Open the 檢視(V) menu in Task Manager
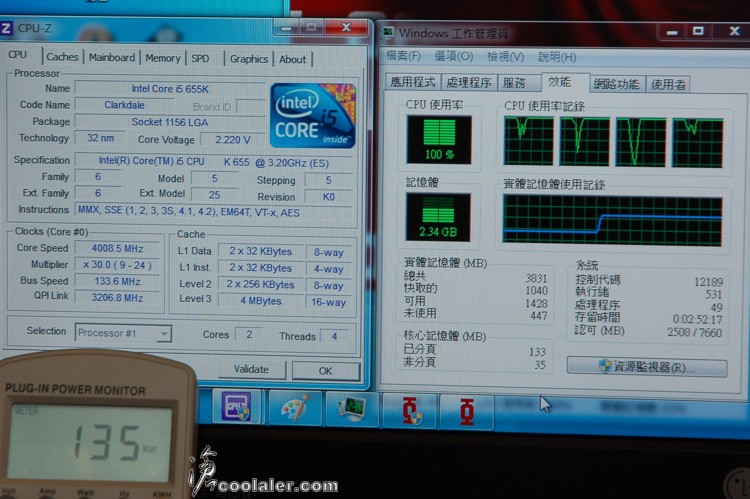 tap(506, 57)
